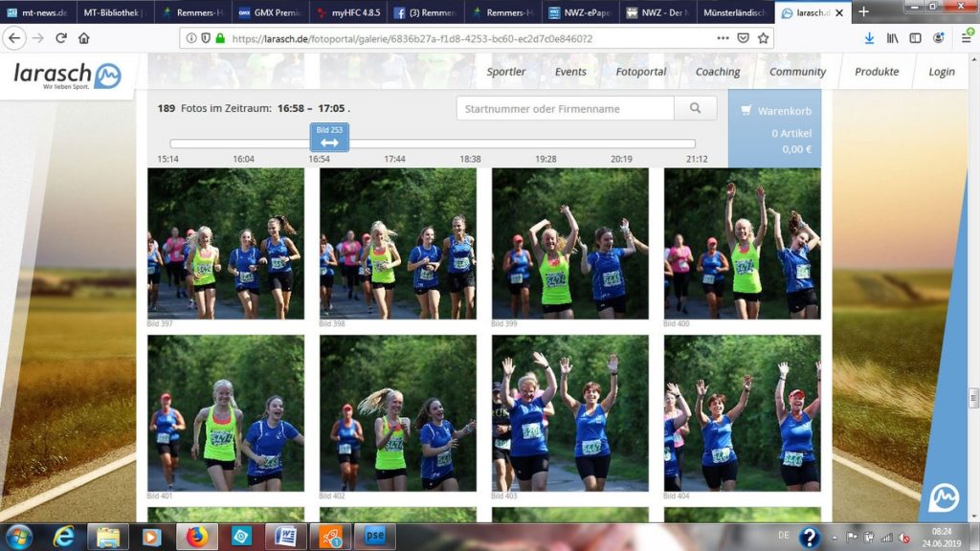Click the magnifier search icon
The height and width of the screenshot is (551, 980).
[696, 108]
